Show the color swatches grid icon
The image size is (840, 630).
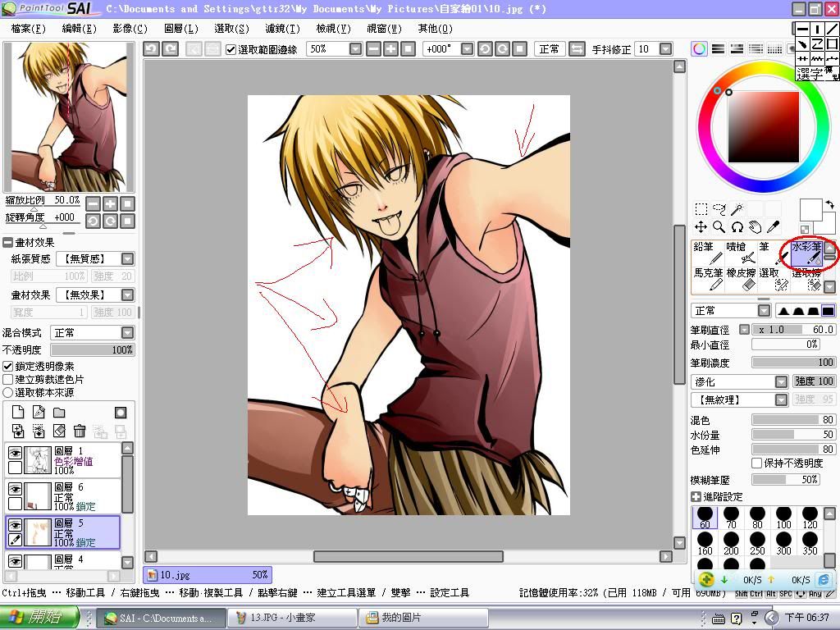point(774,49)
